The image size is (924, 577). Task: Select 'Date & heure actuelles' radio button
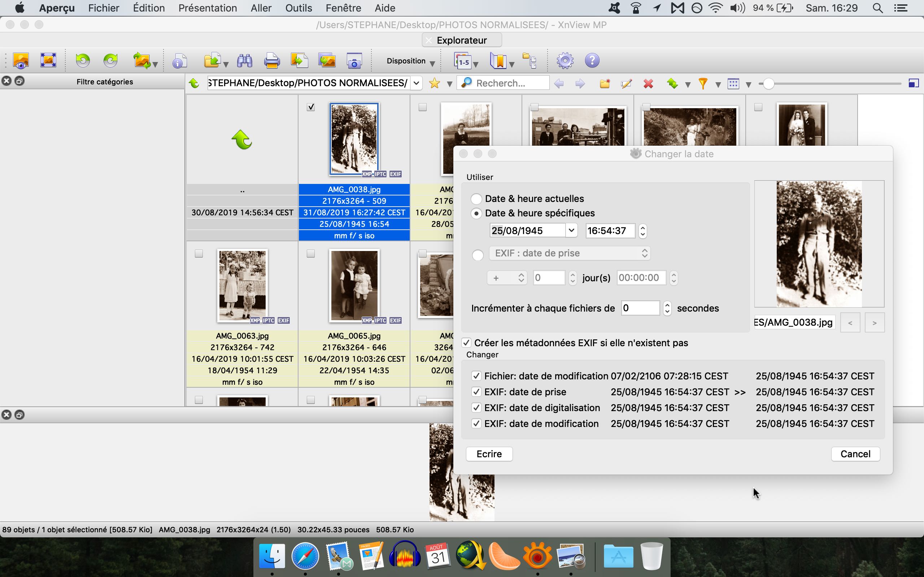476,199
